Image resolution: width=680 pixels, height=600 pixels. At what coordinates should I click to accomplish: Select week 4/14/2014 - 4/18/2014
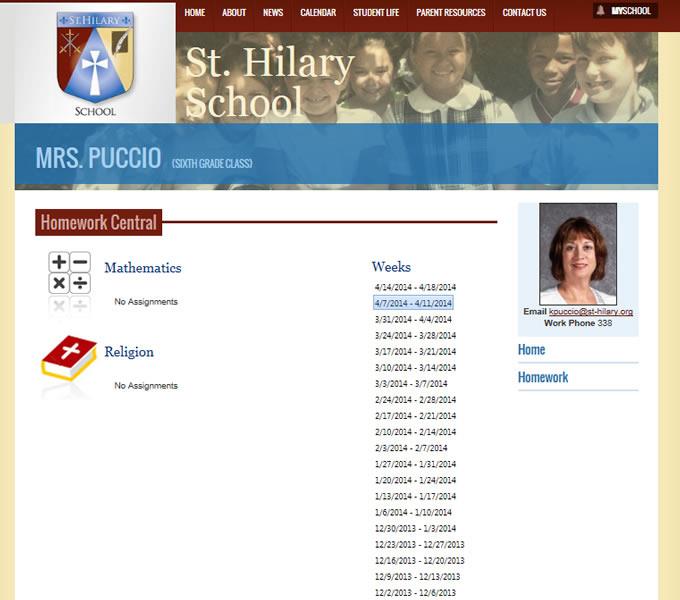pos(415,287)
